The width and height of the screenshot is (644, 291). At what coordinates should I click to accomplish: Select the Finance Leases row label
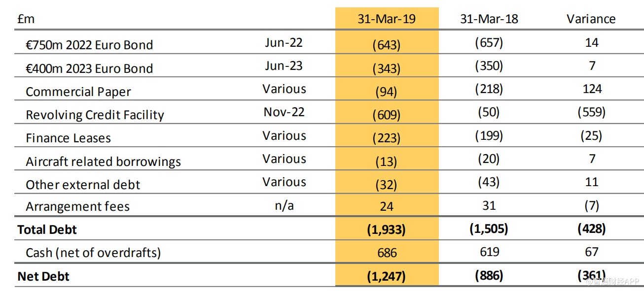coord(68,138)
